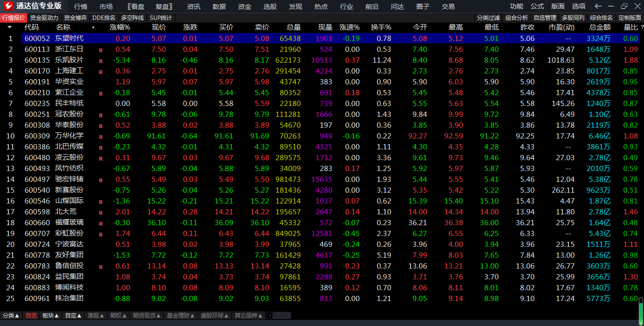
Task: Click stock code 600598
Action: point(37,212)
